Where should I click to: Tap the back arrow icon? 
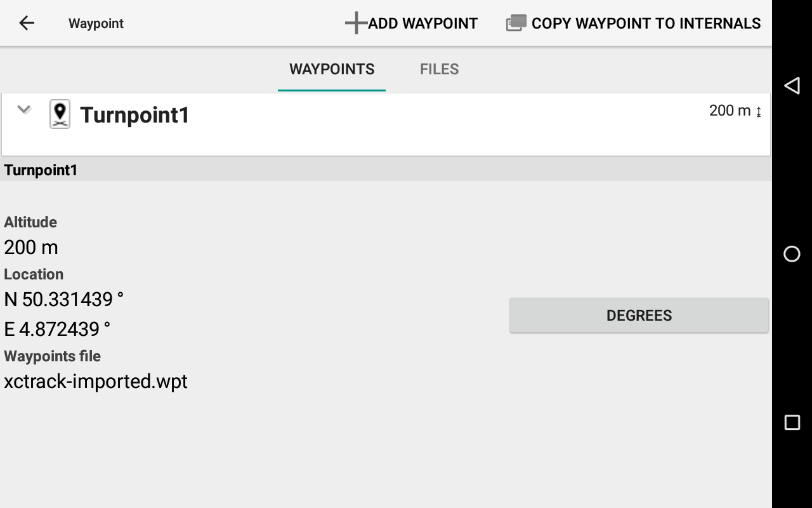point(27,23)
